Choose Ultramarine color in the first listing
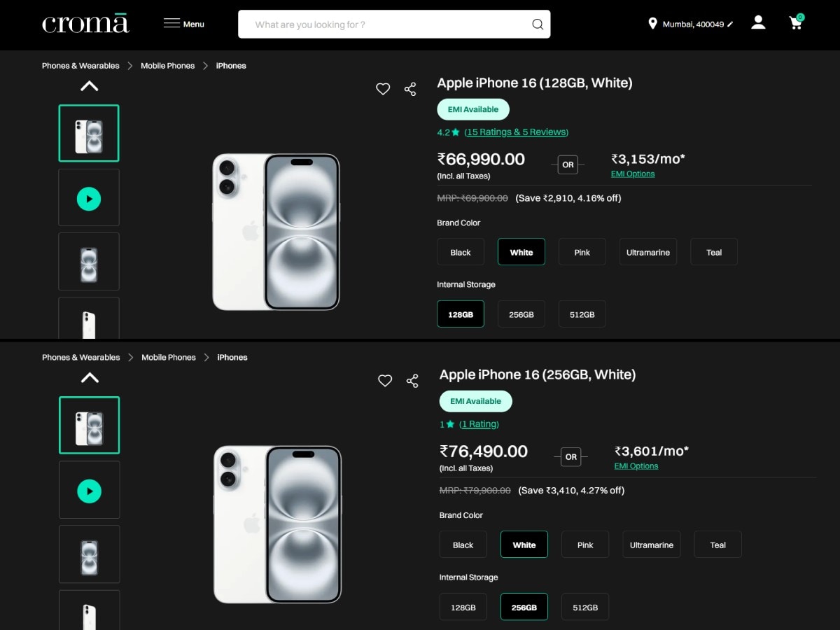Viewport: 840px width, 630px height. coord(647,252)
